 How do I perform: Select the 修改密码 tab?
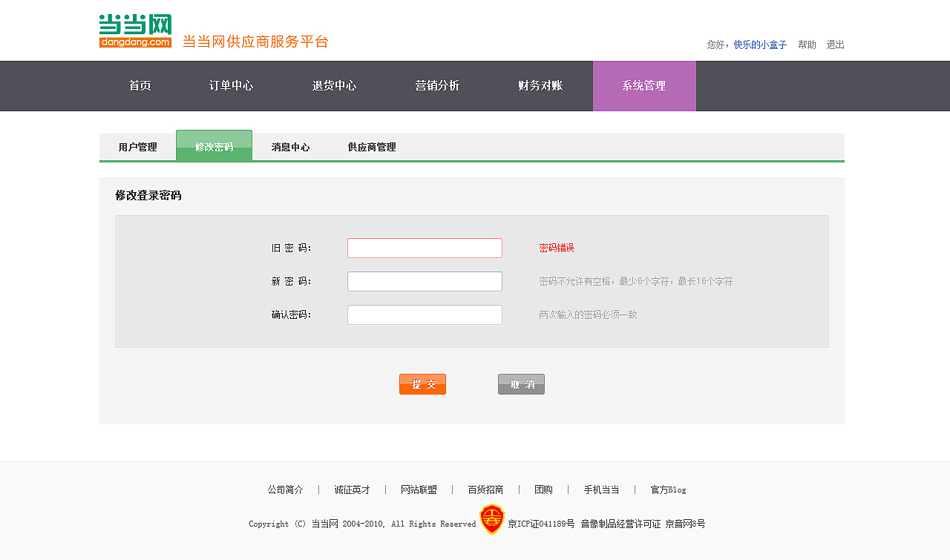(x=214, y=146)
